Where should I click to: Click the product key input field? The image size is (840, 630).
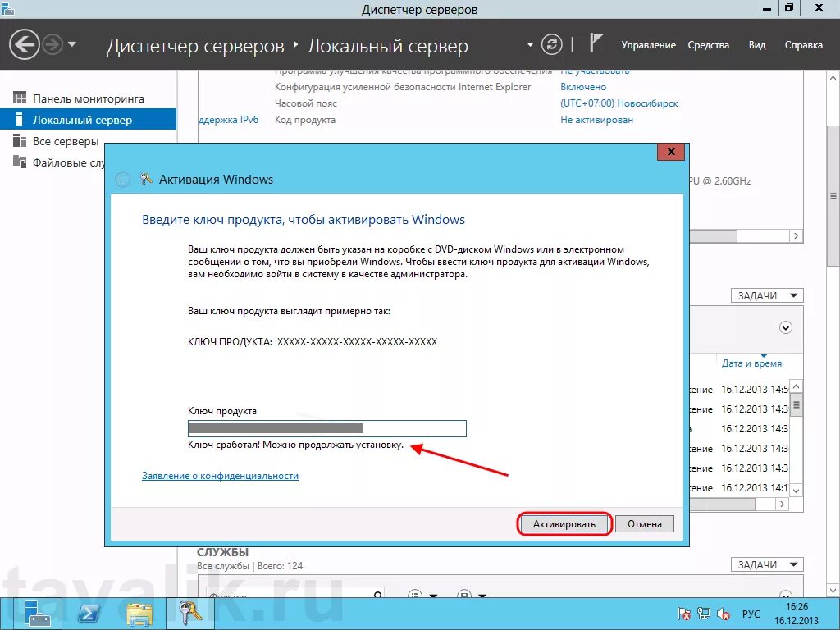coord(326,428)
